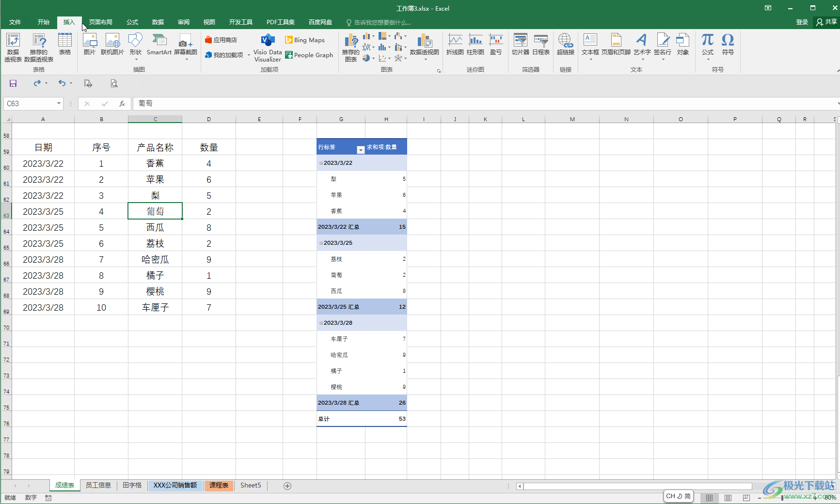Open the Store (应用商店) add-ins

[221, 40]
